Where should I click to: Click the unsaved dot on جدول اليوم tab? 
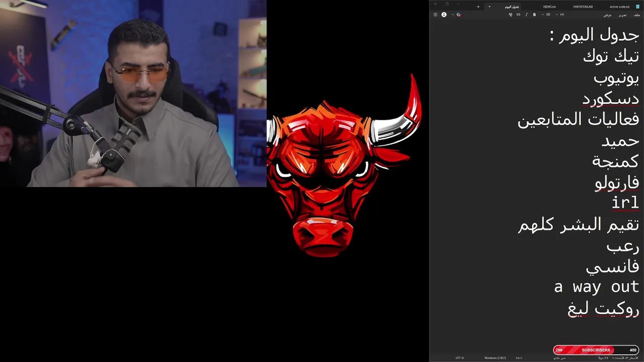(490, 7)
